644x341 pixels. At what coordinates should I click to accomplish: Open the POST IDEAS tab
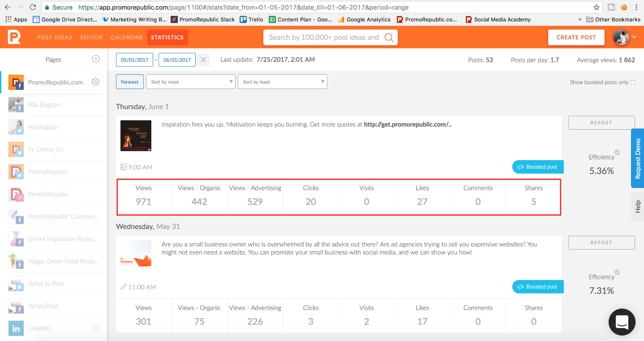tap(54, 37)
